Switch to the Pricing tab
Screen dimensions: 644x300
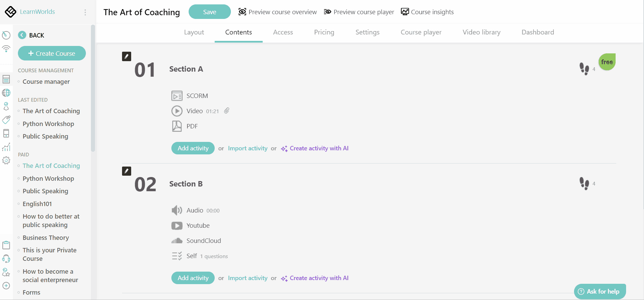[x=324, y=32]
